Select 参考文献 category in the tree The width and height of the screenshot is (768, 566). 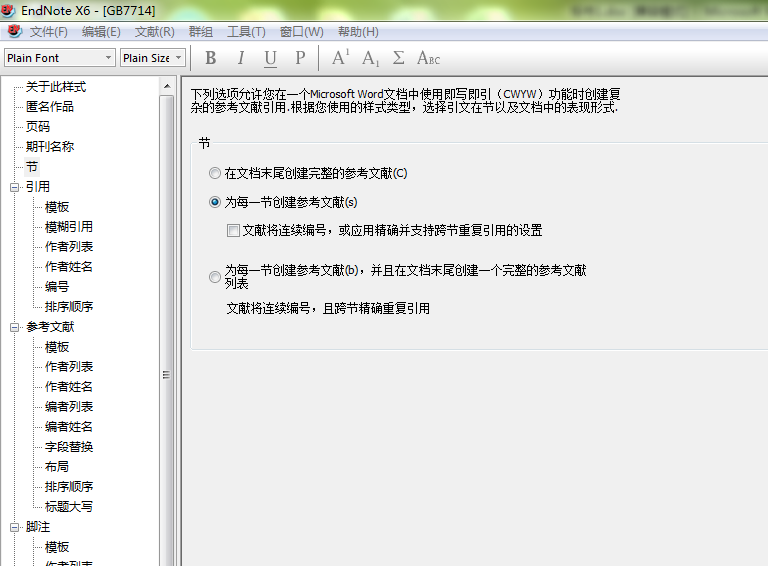tap(49, 327)
